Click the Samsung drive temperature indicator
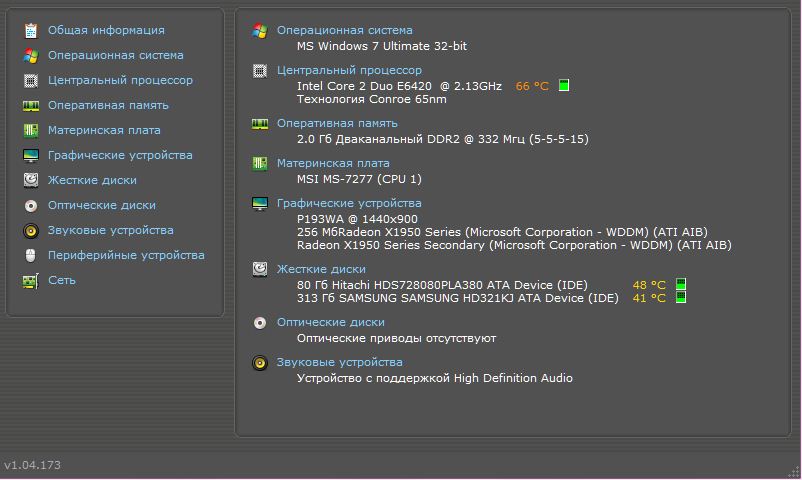Screen dimensions: 802x480 (x=681, y=298)
